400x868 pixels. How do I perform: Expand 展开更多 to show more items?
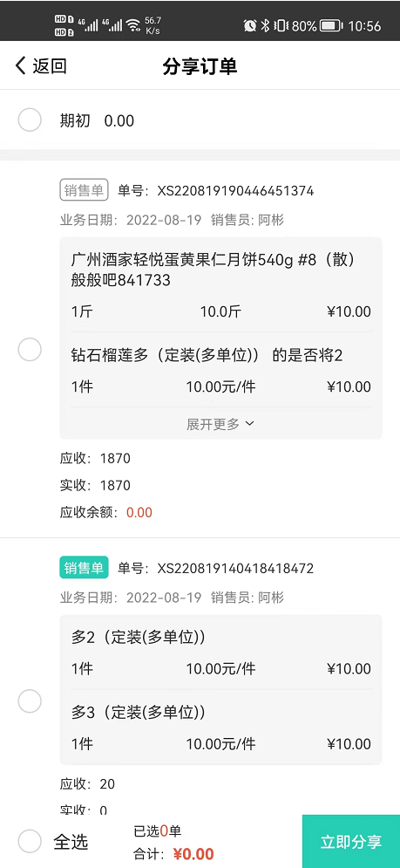pyautogui.click(x=220, y=424)
